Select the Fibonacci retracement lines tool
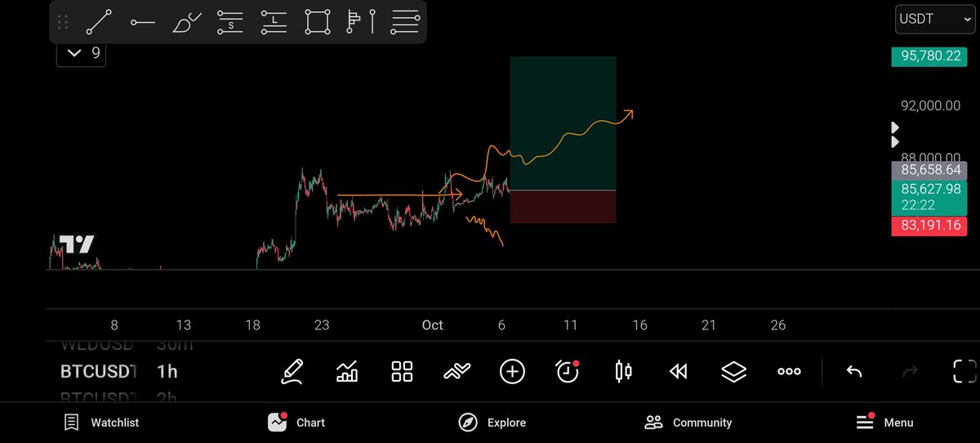The width and height of the screenshot is (980, 443). tap(405, 21)
